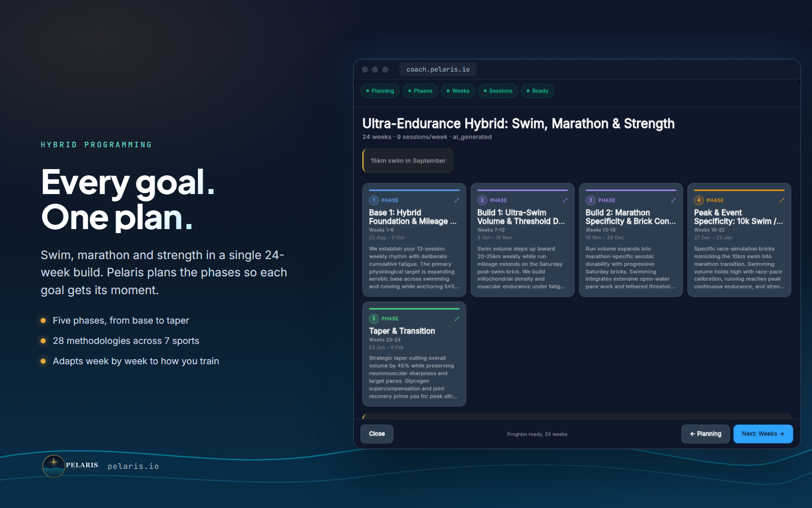Click the pelaris.io text in footer
This screenshot has width=812, height=508.
pos(133,466)
